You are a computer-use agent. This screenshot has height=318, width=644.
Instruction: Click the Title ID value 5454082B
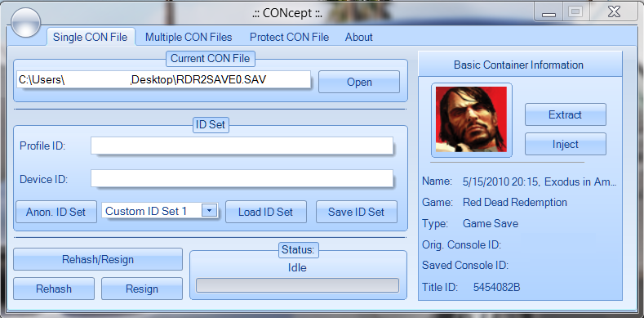(x=496, y=287)
